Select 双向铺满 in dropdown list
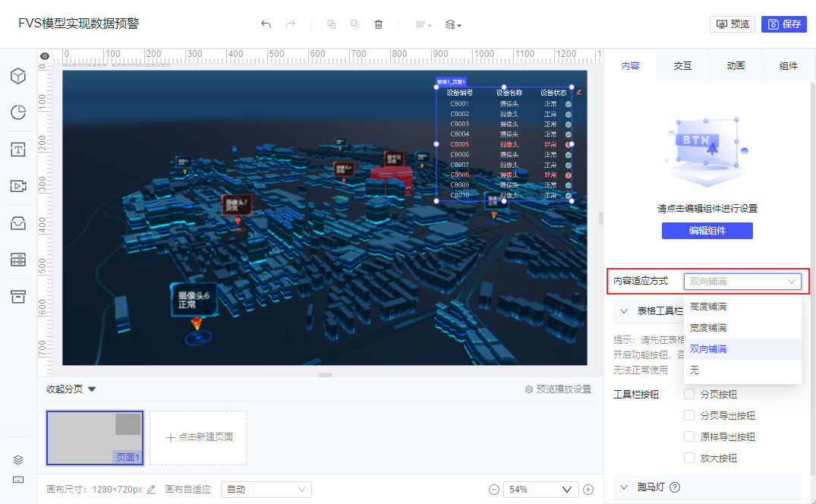The image size is (816, 504). [742, 349]
